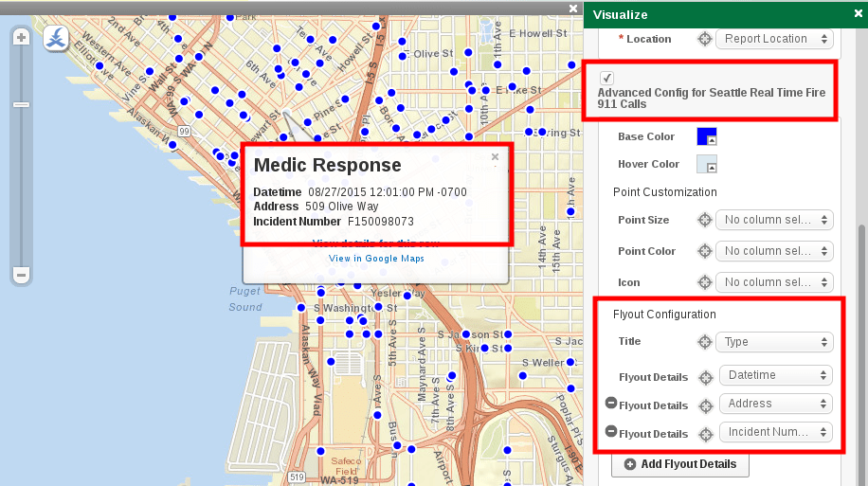Screen dimensions: 868x486
Task: Open the Point Color column dropdown
Action: click(x=774, y=251)
